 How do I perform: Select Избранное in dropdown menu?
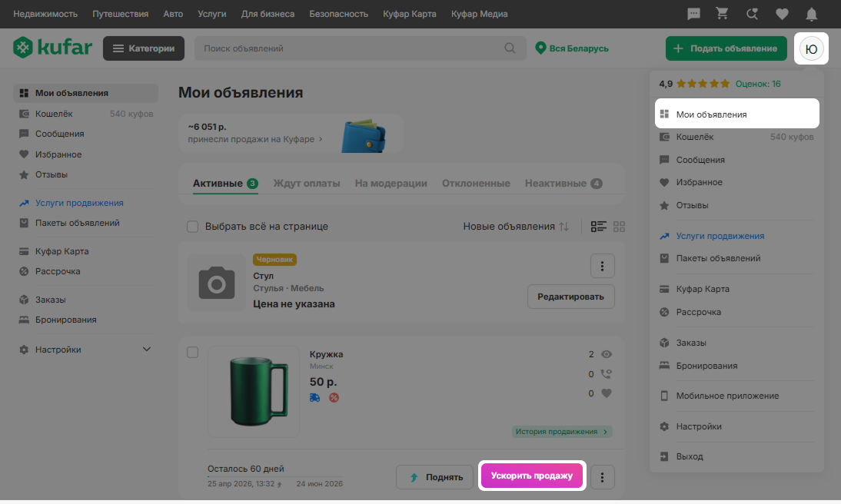700,182
